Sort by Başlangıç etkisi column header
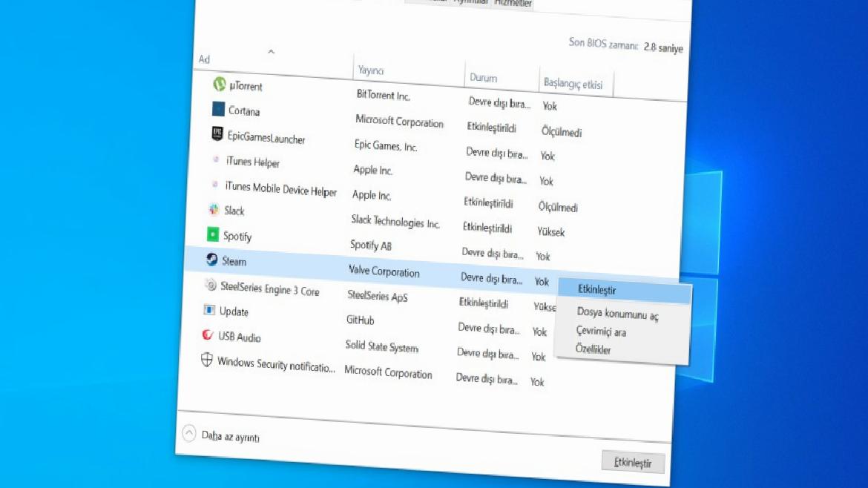This screenshot has width=868, height=488. click(573, 84)
